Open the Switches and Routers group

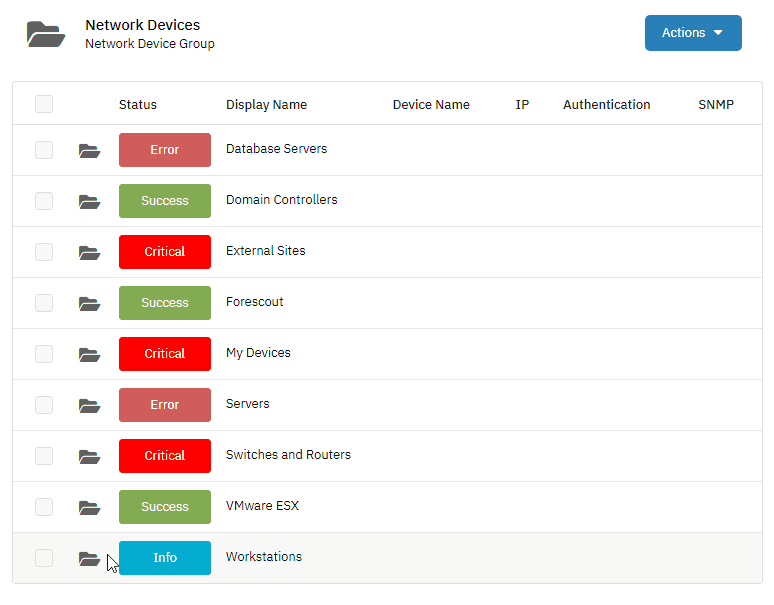click(288, 454)
